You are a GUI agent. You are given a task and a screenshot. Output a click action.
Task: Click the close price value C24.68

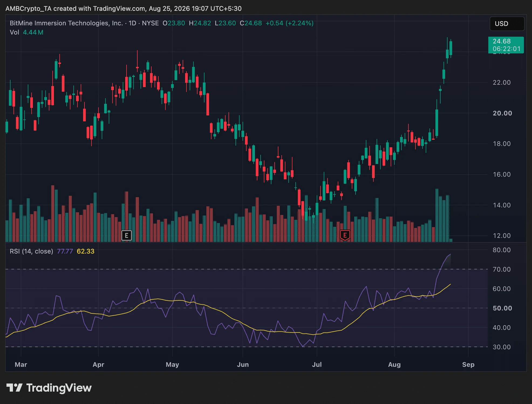pos(251,23)
